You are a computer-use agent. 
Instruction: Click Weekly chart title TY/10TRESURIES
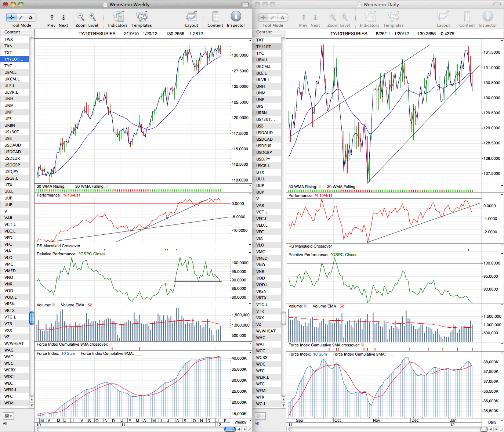[x=97, y=33]
